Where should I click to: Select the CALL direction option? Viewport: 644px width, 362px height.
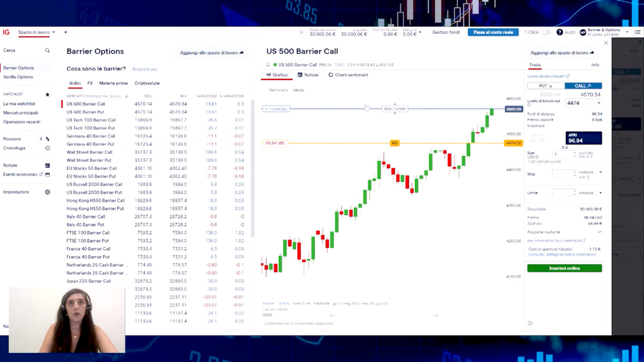pyautogui.click(x=583, y=86)
